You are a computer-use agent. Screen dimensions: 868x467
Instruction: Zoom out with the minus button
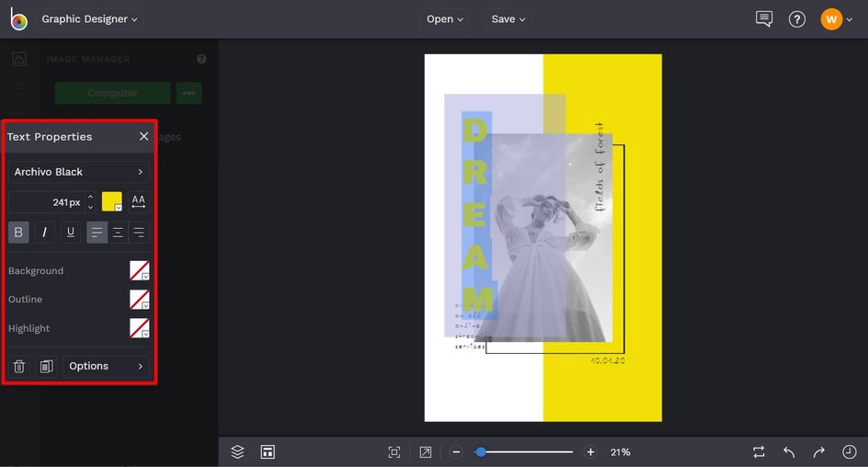click(x=456, y=452)
